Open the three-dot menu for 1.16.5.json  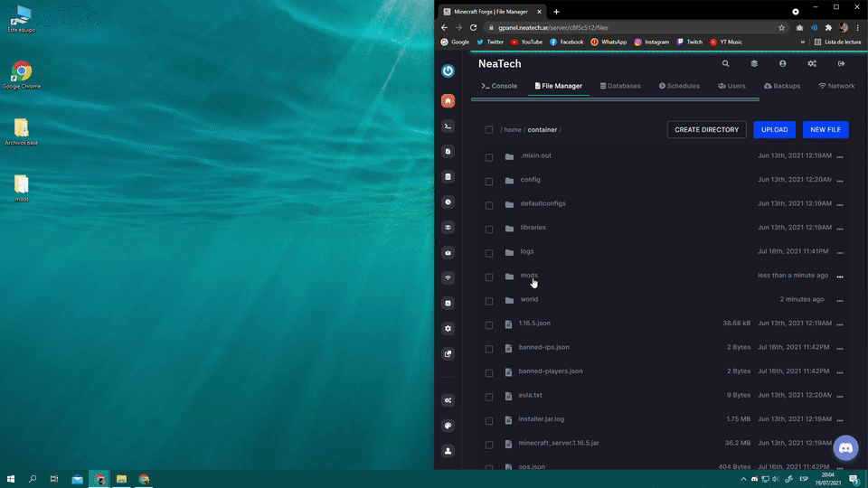point(840,324)
